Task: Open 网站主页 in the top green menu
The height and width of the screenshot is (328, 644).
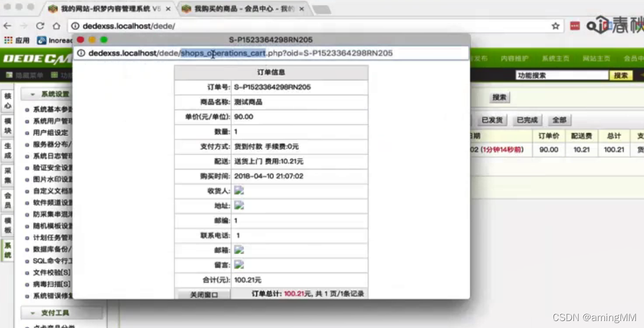Action: click(596, 58)
